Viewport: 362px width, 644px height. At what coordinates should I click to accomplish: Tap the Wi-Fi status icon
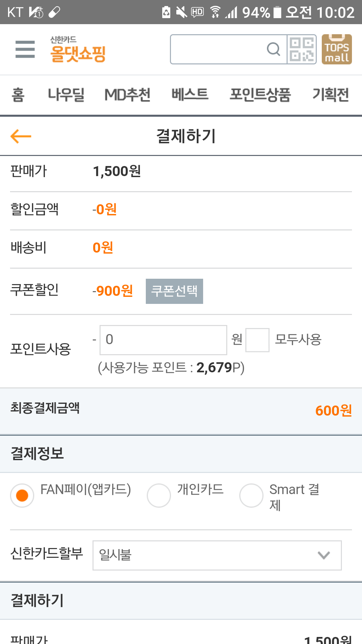point(215,12)
